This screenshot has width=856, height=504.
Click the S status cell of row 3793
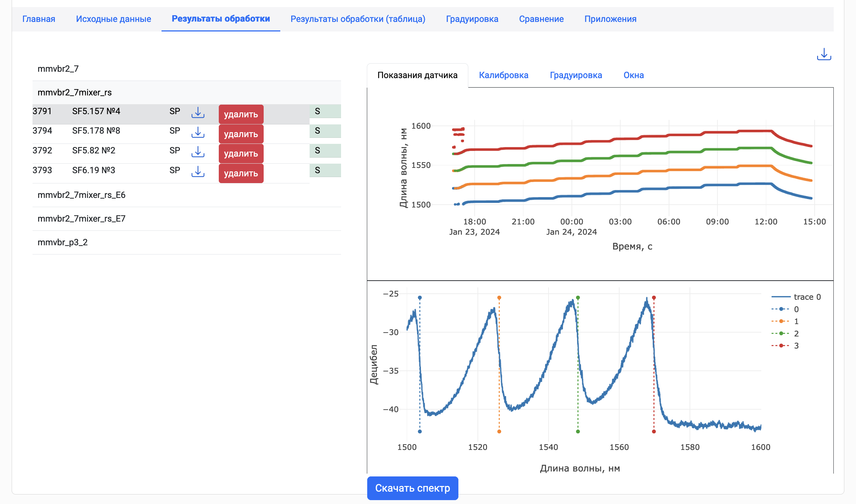tap(325, 170)
